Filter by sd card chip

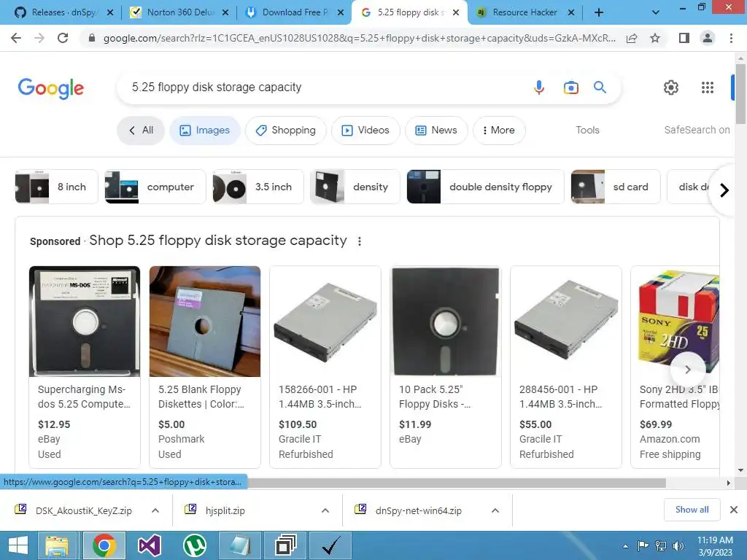click(616, 187)
